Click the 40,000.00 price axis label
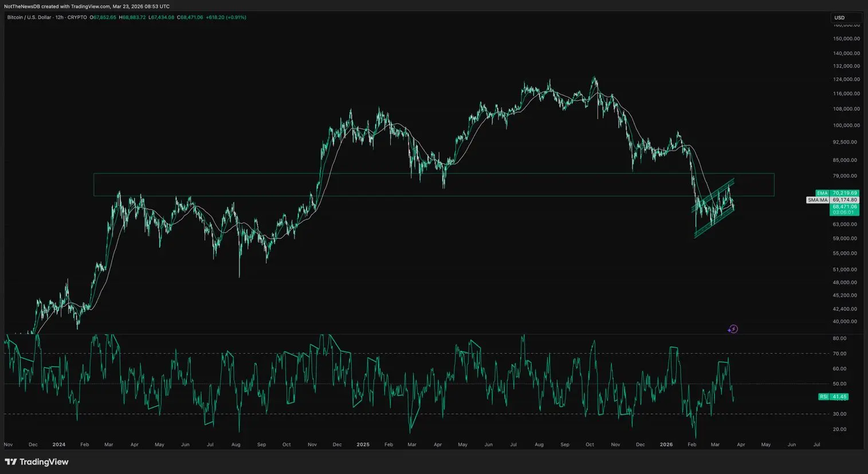Viewport: 868px width, 474px height. [x=845, y=322]
